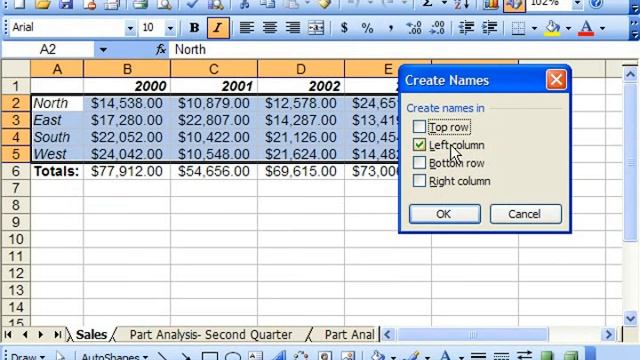Apply yellow Fill Color swatch
Screen dimensions: 640x360
click(553, 28)
